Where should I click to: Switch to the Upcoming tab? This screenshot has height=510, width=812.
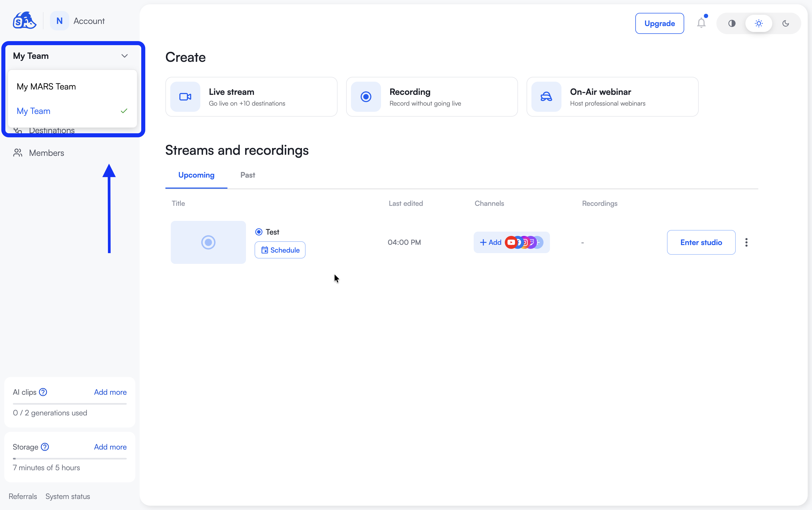[x=196, y=175]
